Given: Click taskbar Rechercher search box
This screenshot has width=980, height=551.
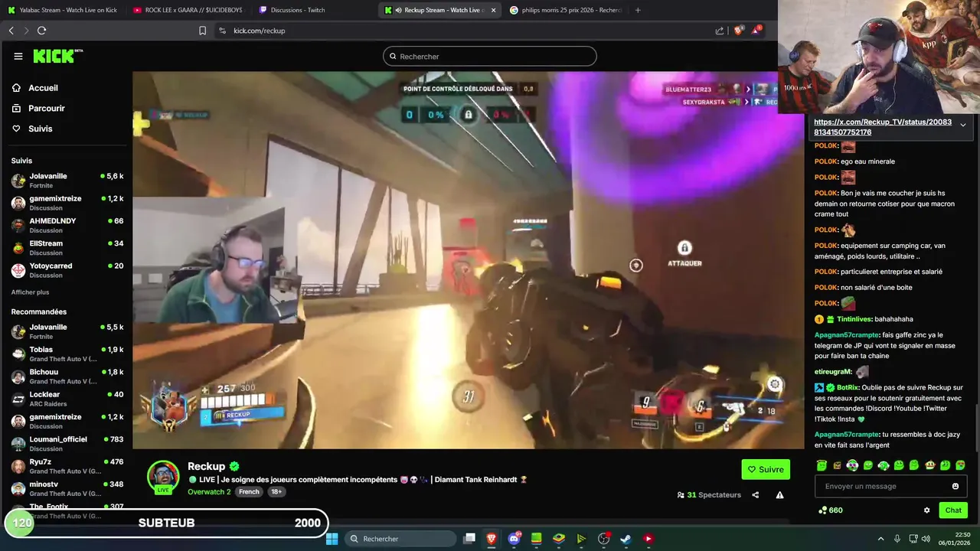Looking at the screenshot, I should 399,539.
